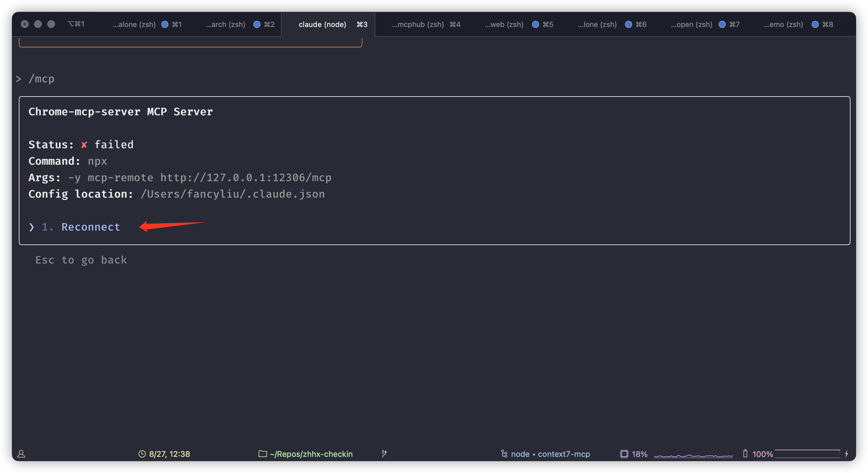Click the arrow between node and context7-mcp
868x473 pixels.
tap(534, 454)
